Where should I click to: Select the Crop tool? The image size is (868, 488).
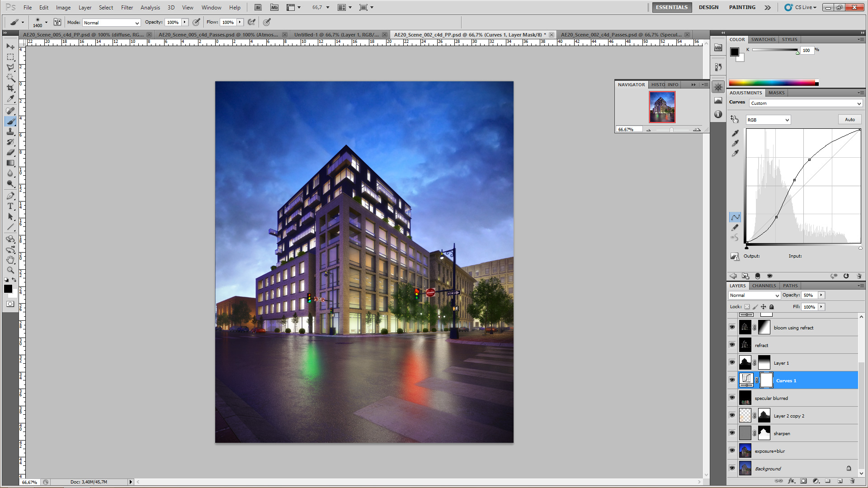(10, 88)
